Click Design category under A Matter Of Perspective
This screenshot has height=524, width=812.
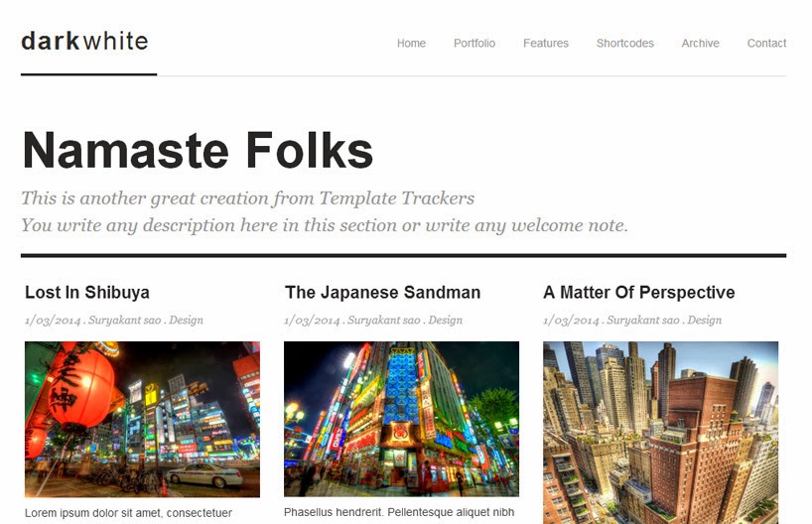tap(704, 320)
